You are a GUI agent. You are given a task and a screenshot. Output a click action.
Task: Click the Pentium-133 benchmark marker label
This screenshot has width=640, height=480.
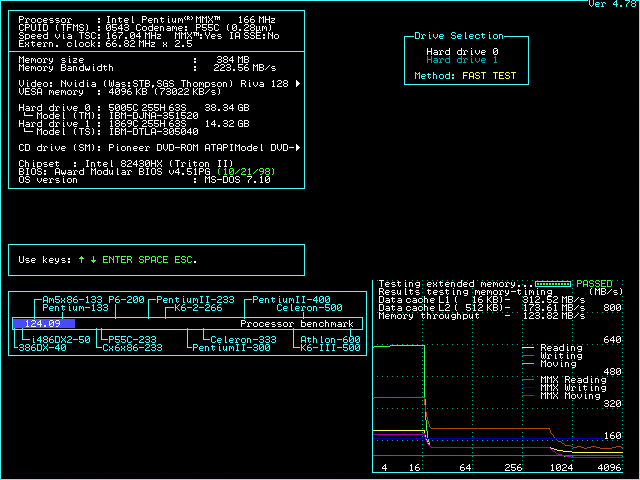76,308
